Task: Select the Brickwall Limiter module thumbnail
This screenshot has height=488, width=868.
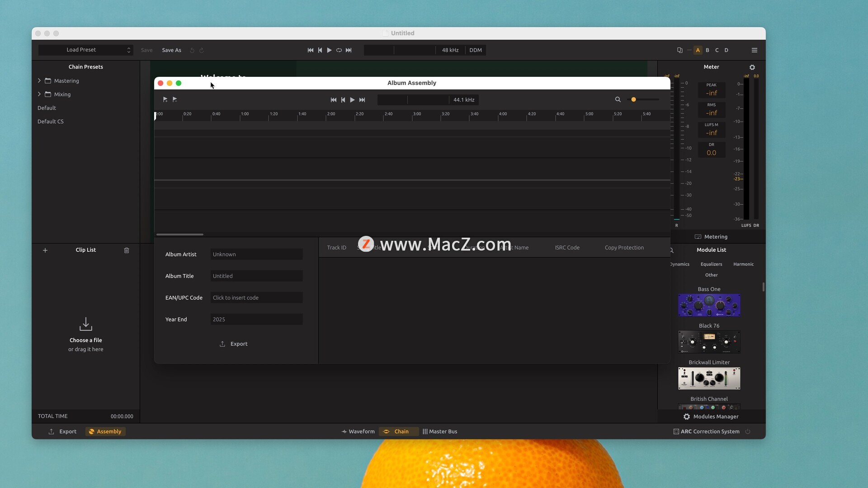Action: [x=709, y=379]
